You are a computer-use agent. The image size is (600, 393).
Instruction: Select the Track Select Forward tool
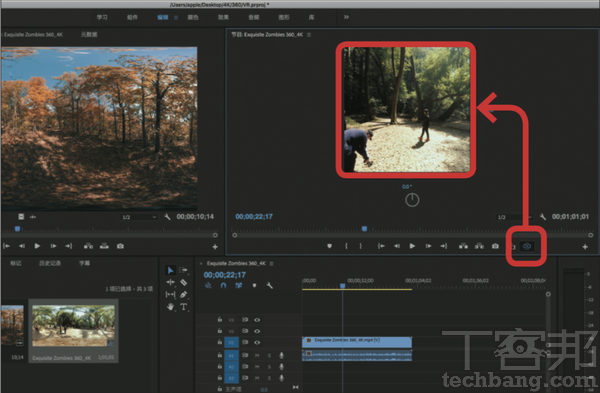pos(183,270)
